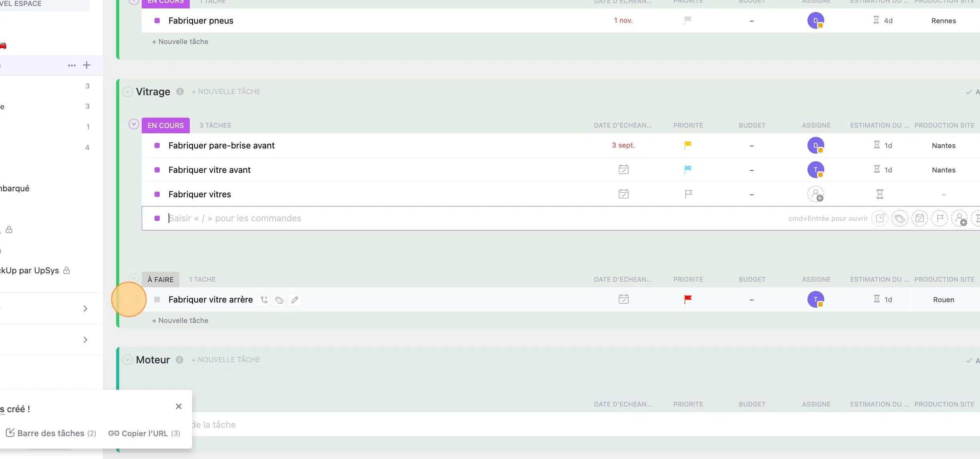The image size is (980, 459).
Task: Assign someone to the Fabriquer vitres task
Action: [x=815, y=194]
